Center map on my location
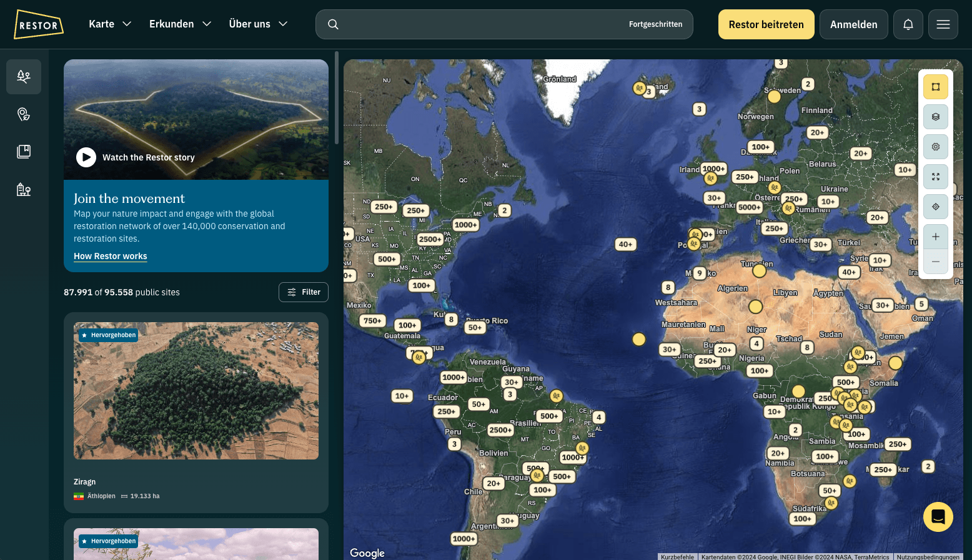The width and height of the screenshot is (972, 560). [936, 207]
